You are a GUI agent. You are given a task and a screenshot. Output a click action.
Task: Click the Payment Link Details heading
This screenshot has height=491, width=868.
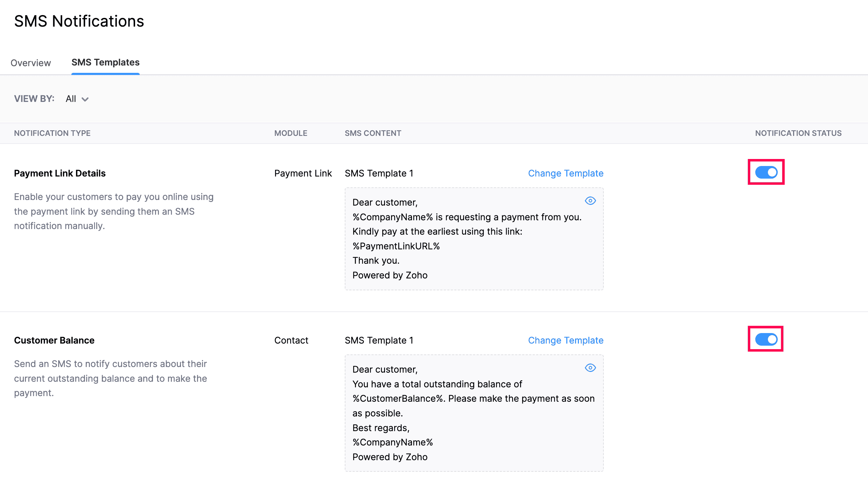(60, 173)
